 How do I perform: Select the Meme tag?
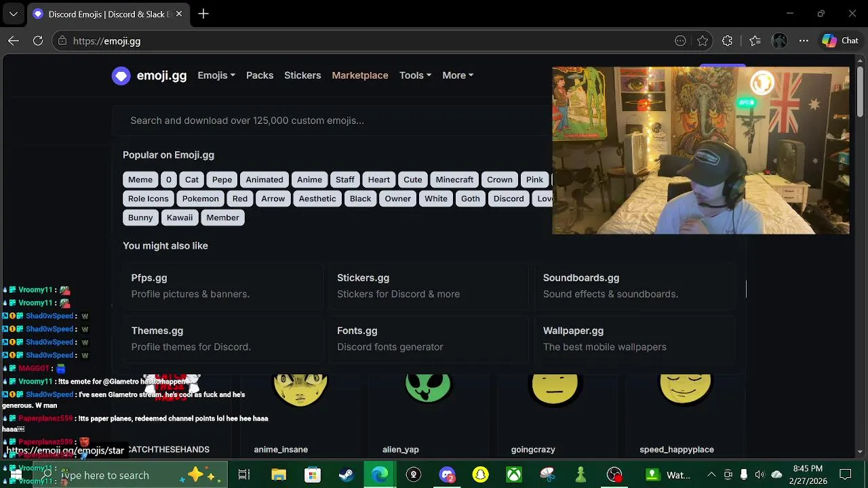click(140, 180)
